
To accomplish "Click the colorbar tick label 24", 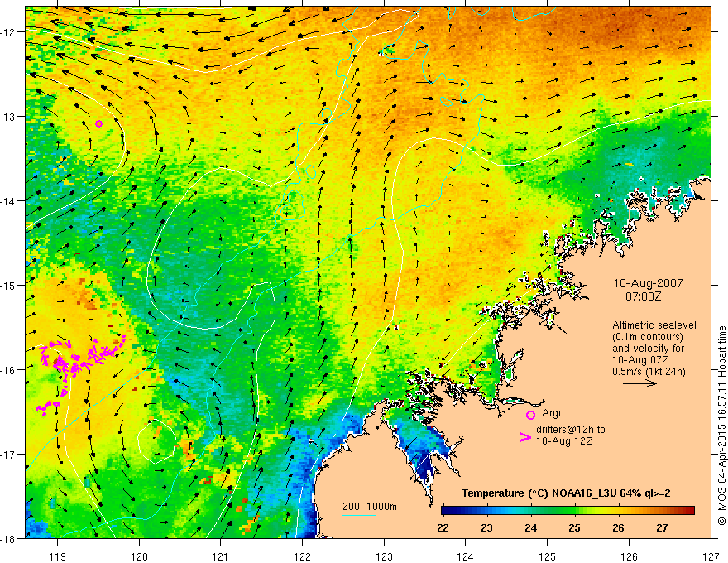I will point(530,527).
